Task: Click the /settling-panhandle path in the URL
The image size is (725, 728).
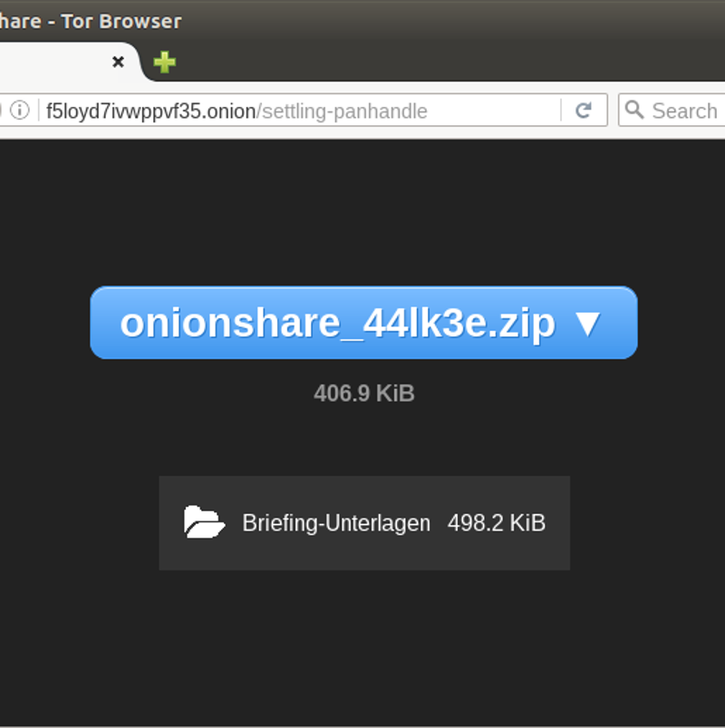Action: click(343, 112)
